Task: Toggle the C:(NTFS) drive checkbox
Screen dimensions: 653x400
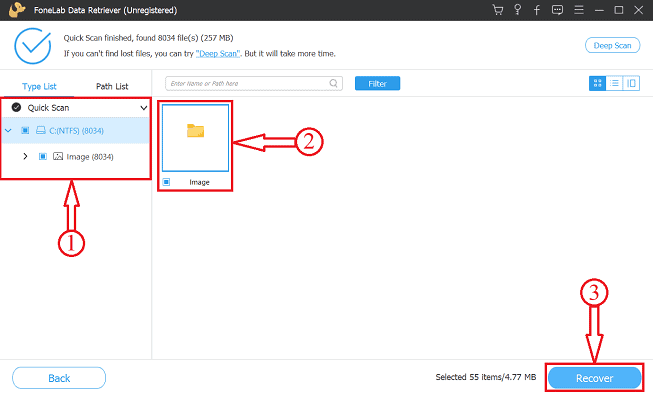Action: click(x=25, y=130)
